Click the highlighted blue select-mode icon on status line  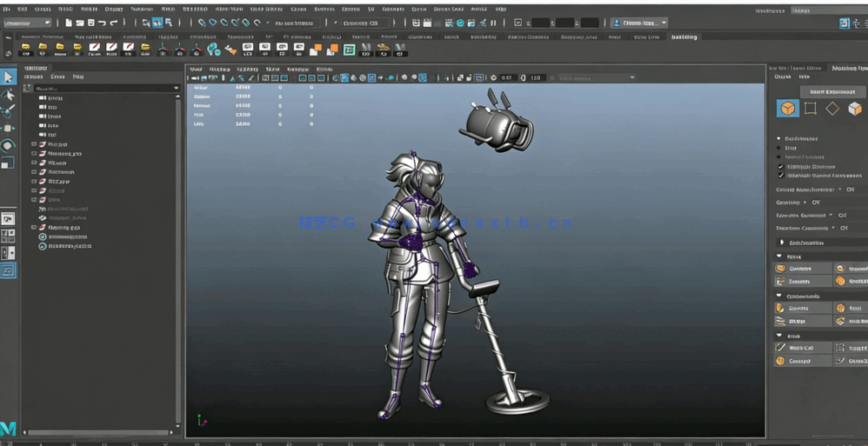pyautogui.click(x=157, y=23)
